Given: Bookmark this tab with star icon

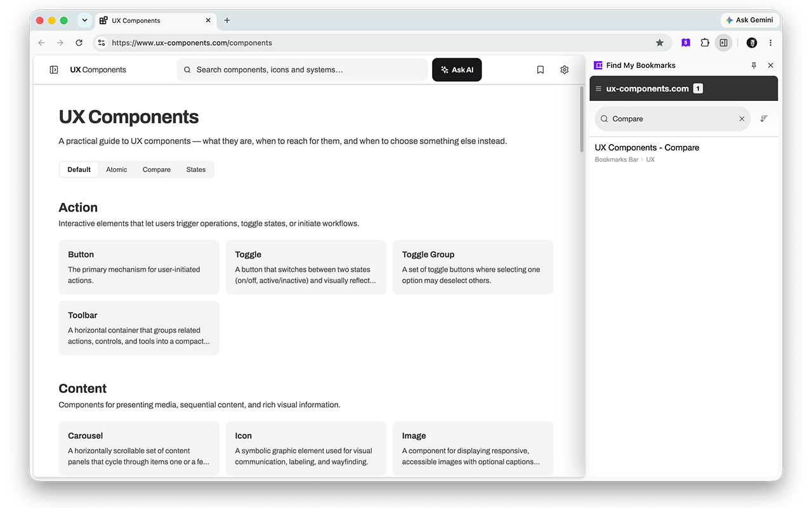Looking at the screenshot, I should (660, 43).
